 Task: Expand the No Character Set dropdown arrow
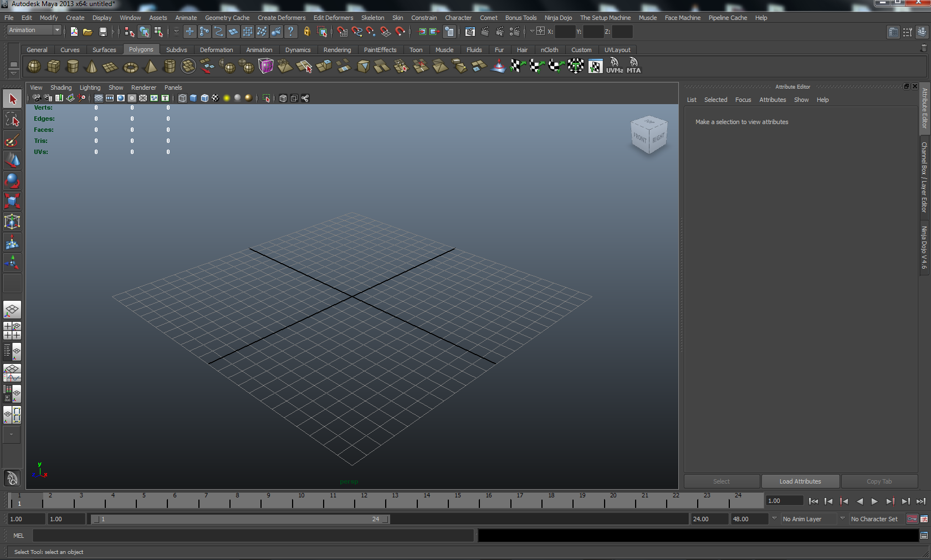[x=842, y=518]
